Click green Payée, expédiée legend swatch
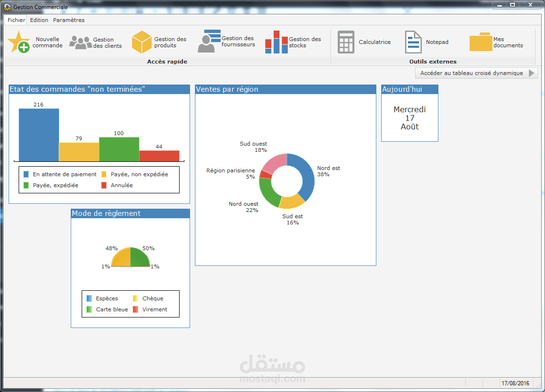Viewport: 545px width, 392px height. coord(26,186)
